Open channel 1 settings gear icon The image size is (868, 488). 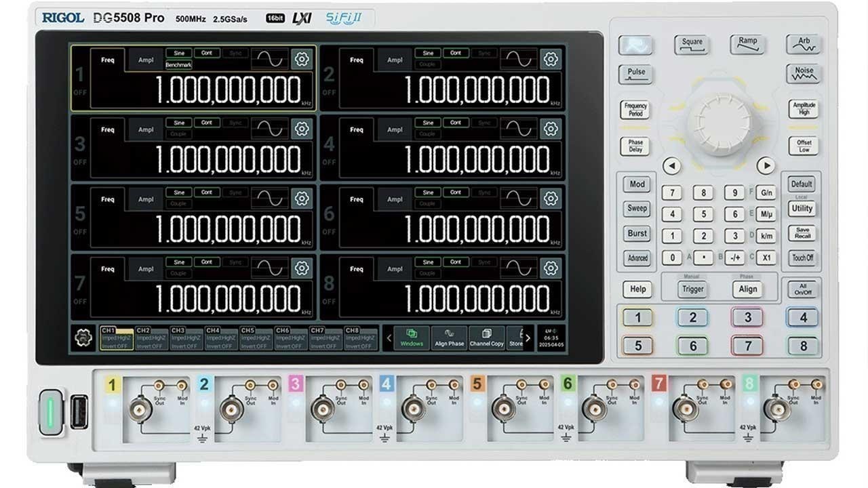301,60
